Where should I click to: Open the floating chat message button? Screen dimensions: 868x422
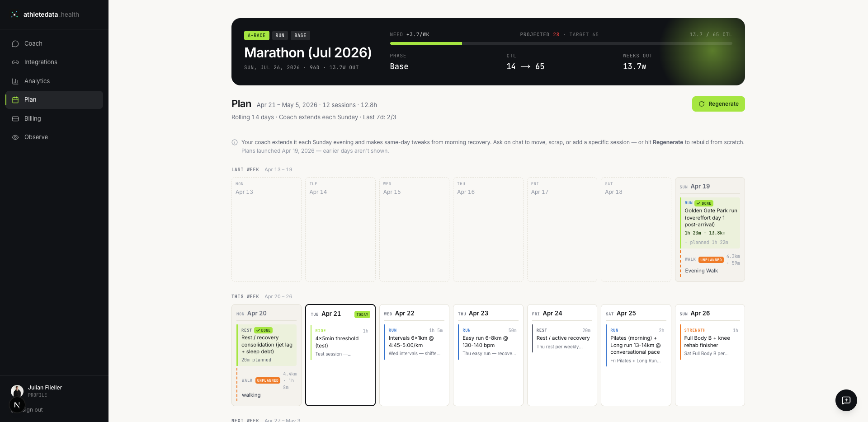click(x=846, y=400)
